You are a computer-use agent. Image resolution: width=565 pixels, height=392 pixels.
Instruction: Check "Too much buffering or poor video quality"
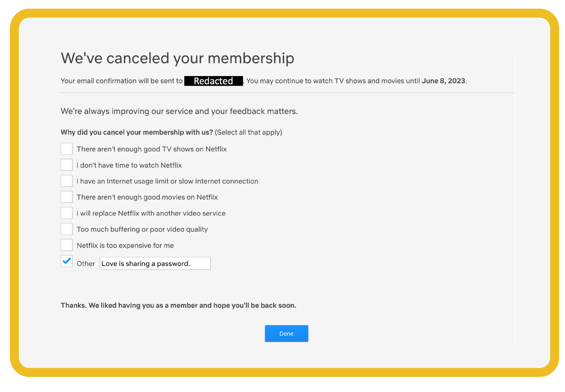click(x=66, y=229)
